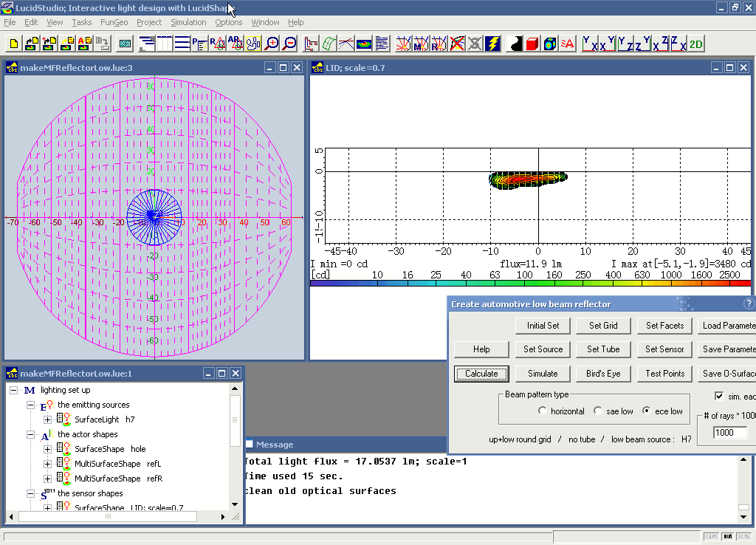The width and height of the screenshot is (756, 545).
Task: Select the sae low beam pattern
Action: (x=598, y=411)
